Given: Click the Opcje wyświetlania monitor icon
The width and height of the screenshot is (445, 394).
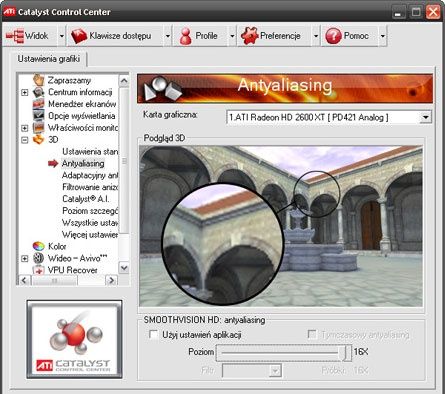Looking at the screenshot, I should [39, 115].
